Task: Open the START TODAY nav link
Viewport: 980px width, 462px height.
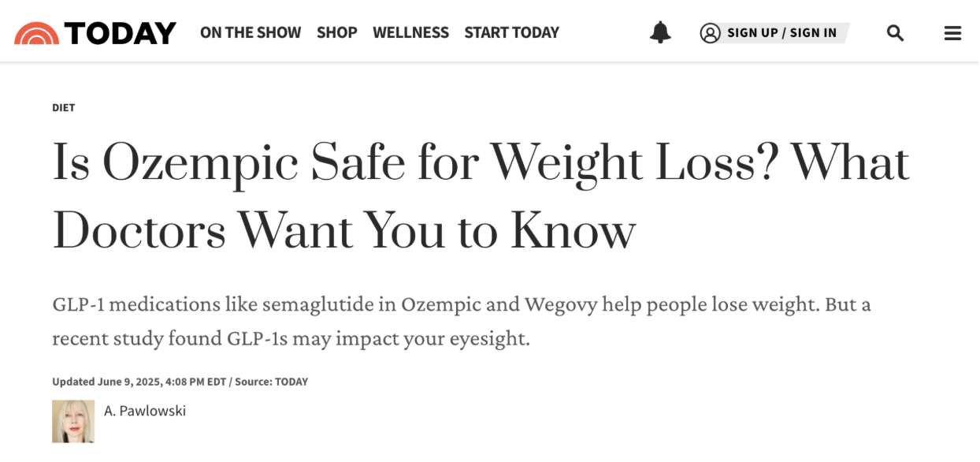Action: pyautogui.click(x=511, y=33)
